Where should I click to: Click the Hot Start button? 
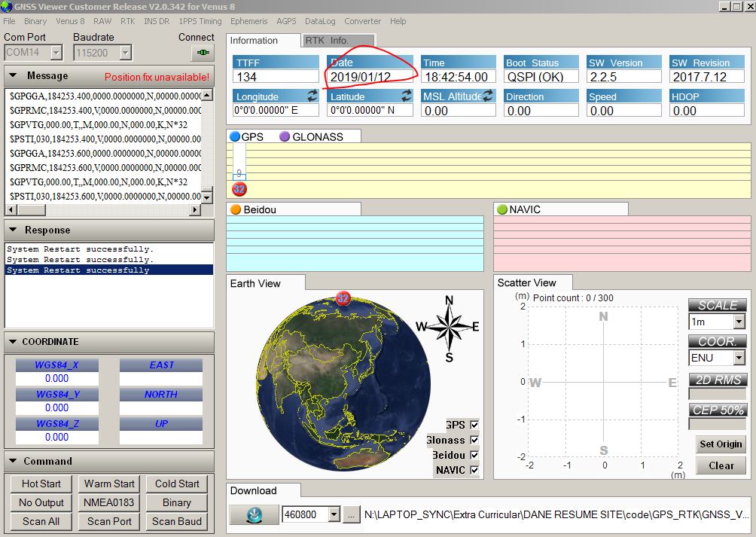[41, 484]
